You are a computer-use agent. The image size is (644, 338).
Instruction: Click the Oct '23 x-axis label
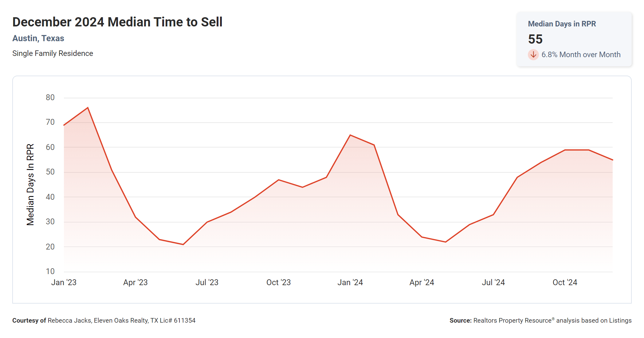(278, 282)
